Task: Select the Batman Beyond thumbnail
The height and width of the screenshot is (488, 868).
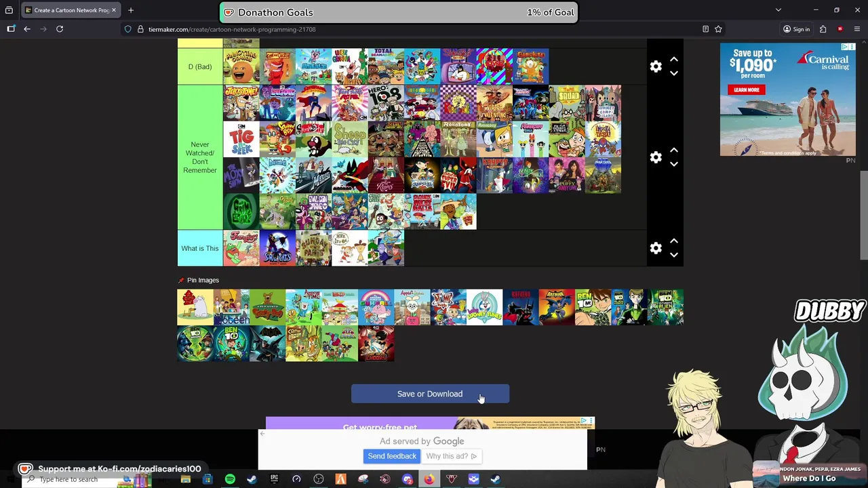Action: coord(521,307)
